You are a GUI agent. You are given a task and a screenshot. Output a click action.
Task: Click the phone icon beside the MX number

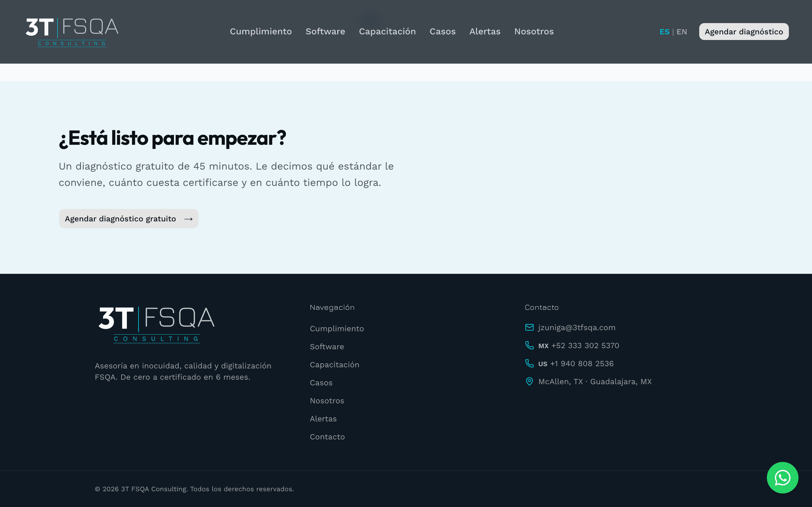coord(529,345)
